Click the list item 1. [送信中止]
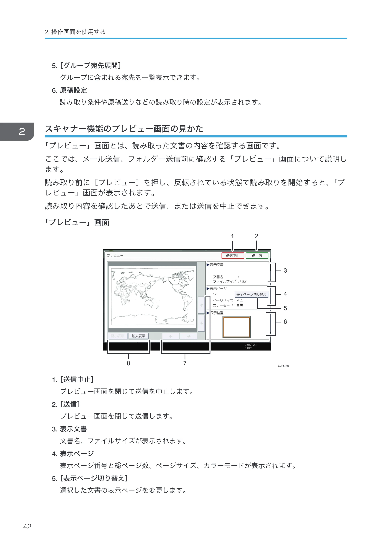This screenshot has height=554, width=392. click(x=73, y=379)
